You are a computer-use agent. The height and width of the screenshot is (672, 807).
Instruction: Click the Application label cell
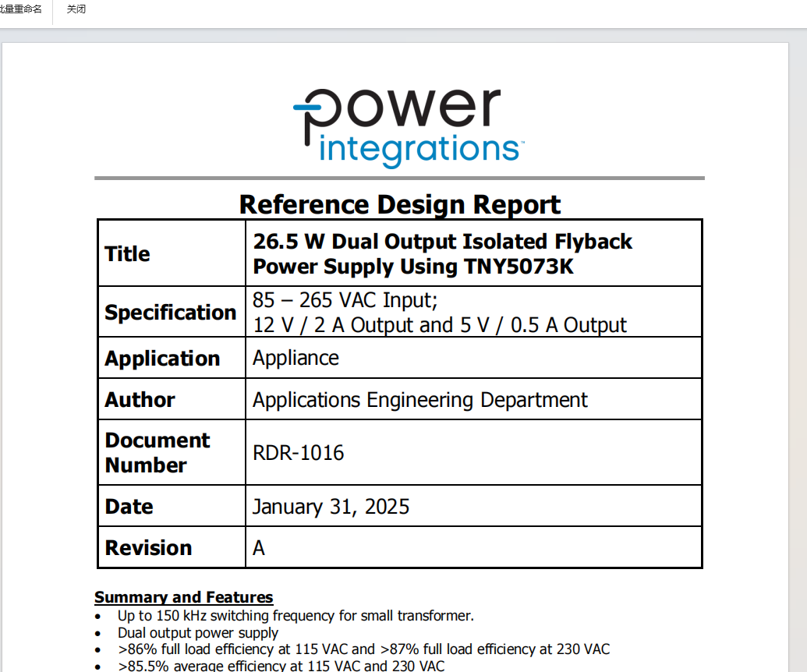tap(172, 358)
